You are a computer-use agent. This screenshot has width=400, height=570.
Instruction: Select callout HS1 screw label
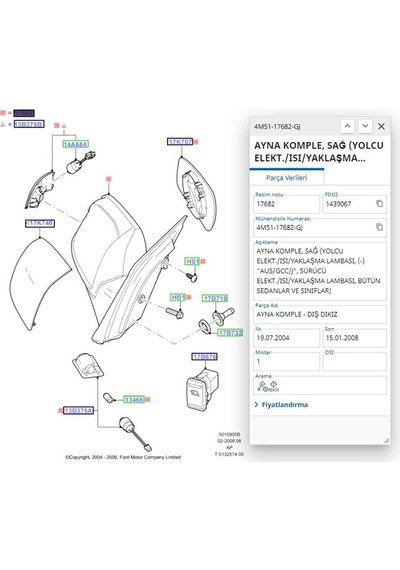coord(192,261)
